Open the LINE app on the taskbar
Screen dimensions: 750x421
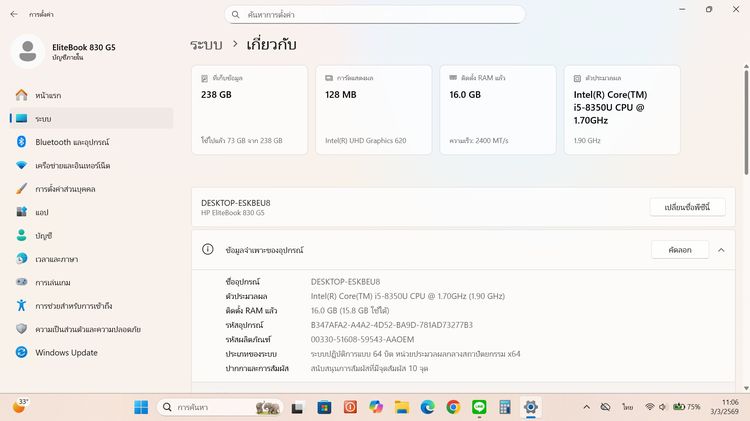tap(479, 407)
